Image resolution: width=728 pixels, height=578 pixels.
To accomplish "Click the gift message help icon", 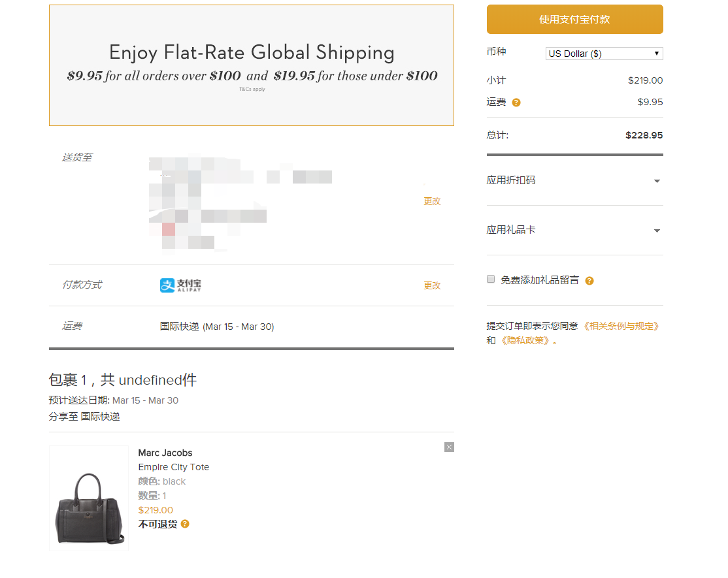I will [589, 281].
